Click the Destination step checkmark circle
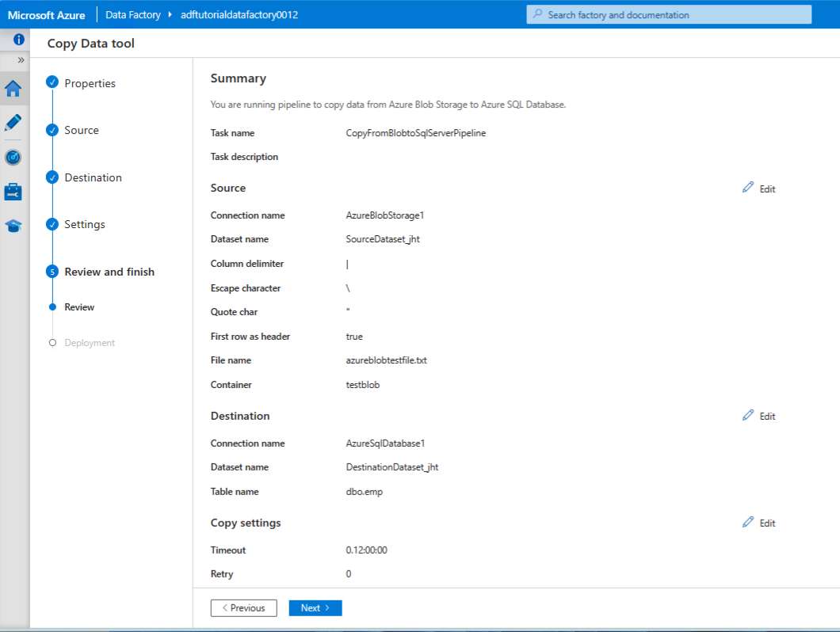Viewport: 840px width, 632px height. 52,177
